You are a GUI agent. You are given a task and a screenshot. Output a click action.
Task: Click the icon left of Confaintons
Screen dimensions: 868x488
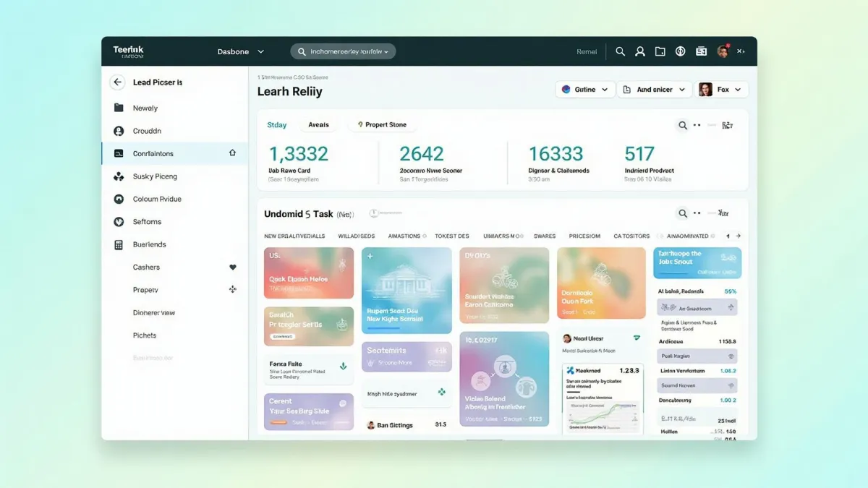[x=119, y=153]
